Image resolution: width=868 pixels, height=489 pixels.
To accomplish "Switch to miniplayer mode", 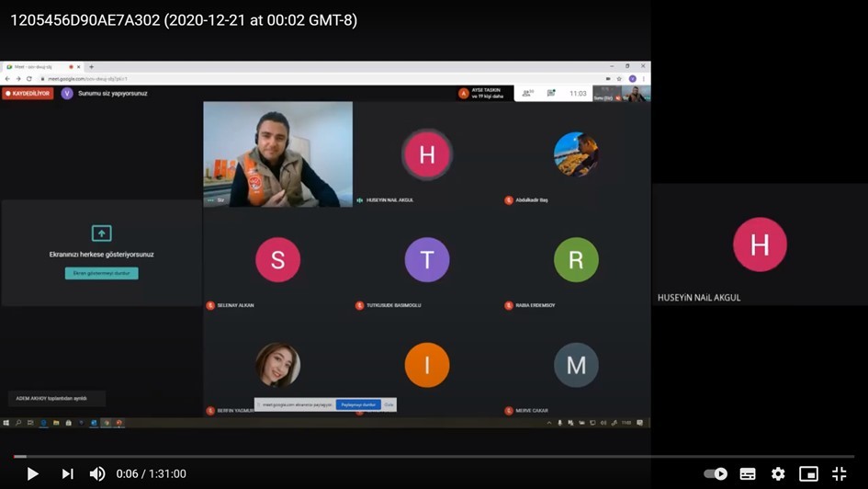I will point(808,473).
